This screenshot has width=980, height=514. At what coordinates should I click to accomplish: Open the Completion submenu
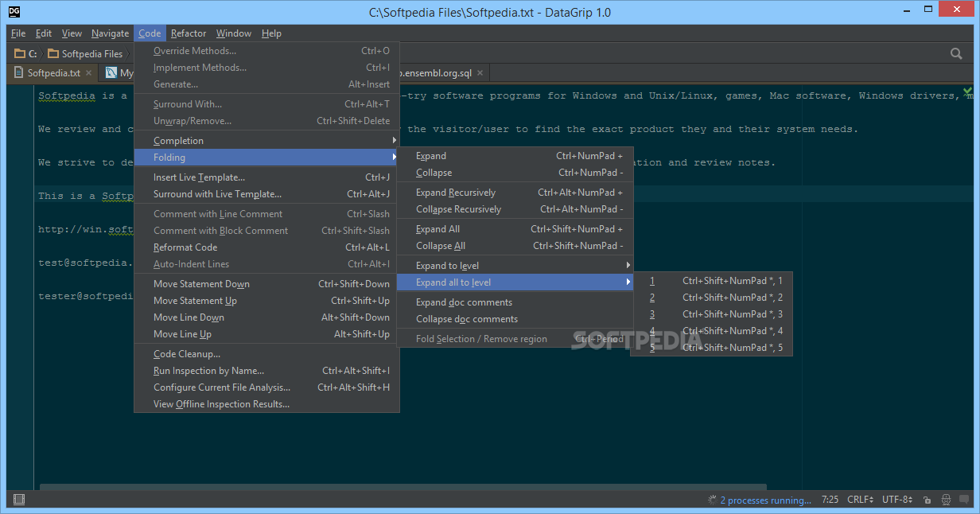click(266, 141)
